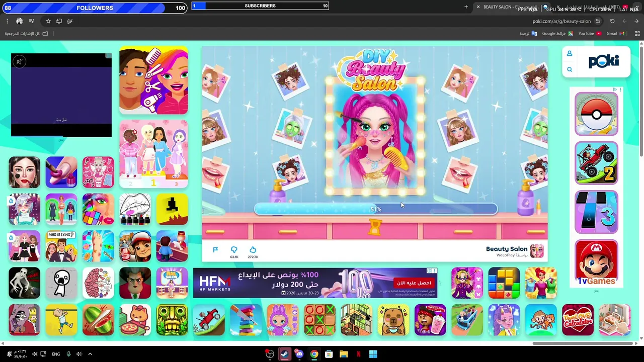644x362 pixels.
Task: Open the Hill Climb red jeep game icon
Action: [209, 320]
